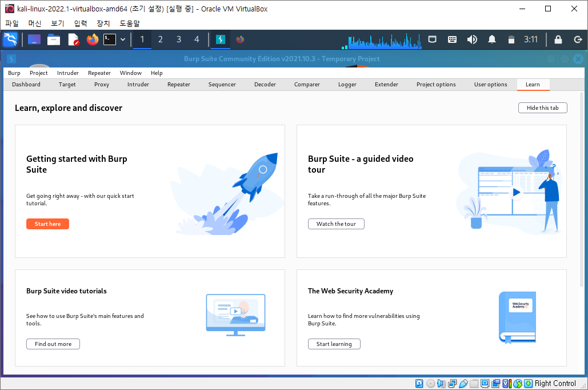Screen dimensions: 588x390
Task: Click the orange Start here button
Action: point(47,224)
